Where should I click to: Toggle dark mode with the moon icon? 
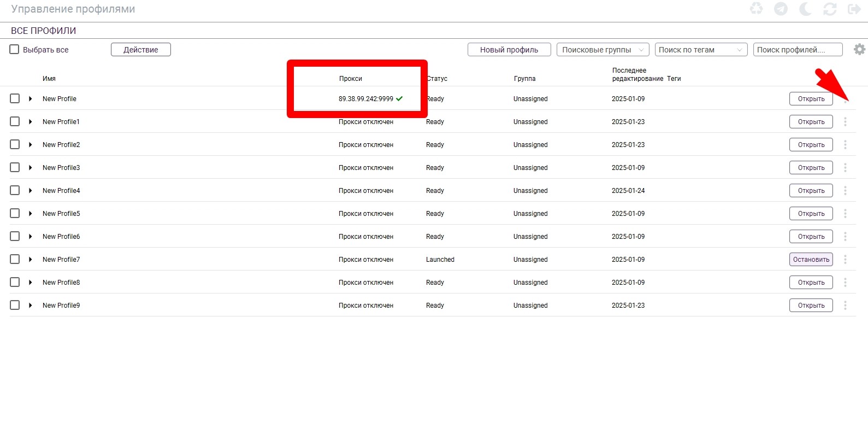click(806, 9)
